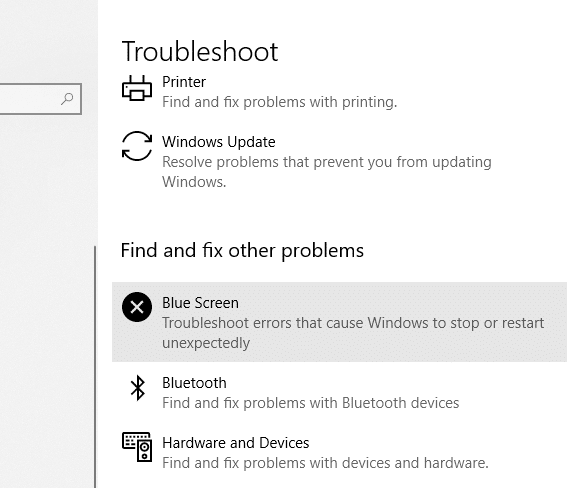Click 'Resolve problems that prevent you from updating' text
Image resolution: width=583 pixels, height=488 pixels.
click(327, 162)
